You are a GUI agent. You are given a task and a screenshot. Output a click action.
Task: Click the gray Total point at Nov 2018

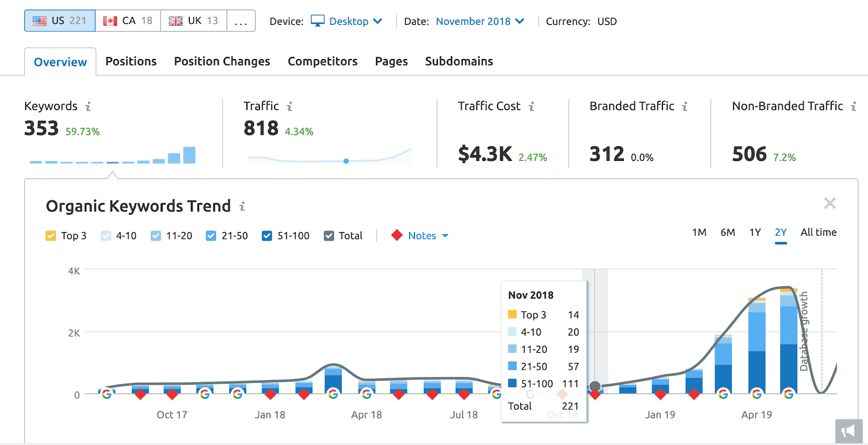[x=595, y=386]
